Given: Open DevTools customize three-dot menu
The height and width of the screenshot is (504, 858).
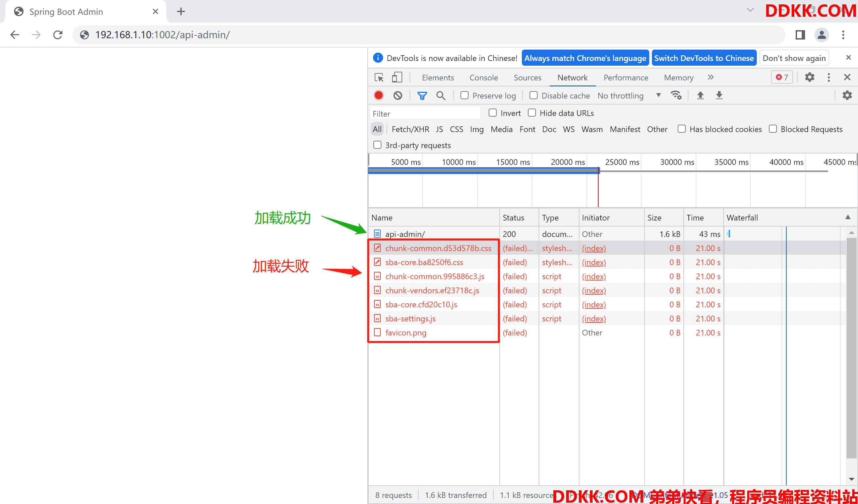Looking at the screenshot, I should (x=829, y=77).
